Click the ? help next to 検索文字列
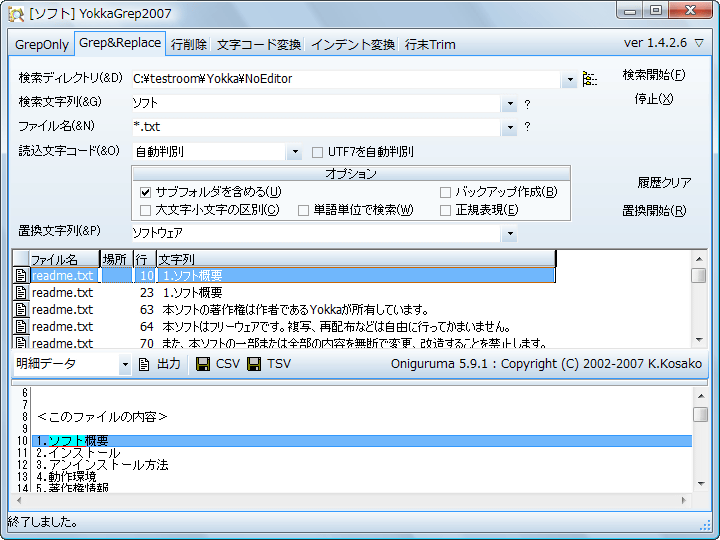 528,104
